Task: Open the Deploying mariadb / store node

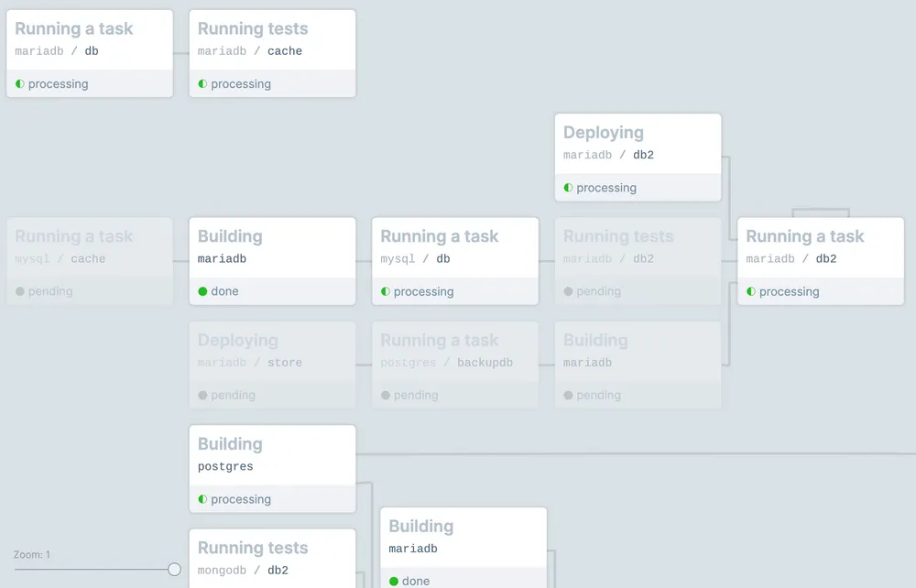Action: (x=272, y=365)
